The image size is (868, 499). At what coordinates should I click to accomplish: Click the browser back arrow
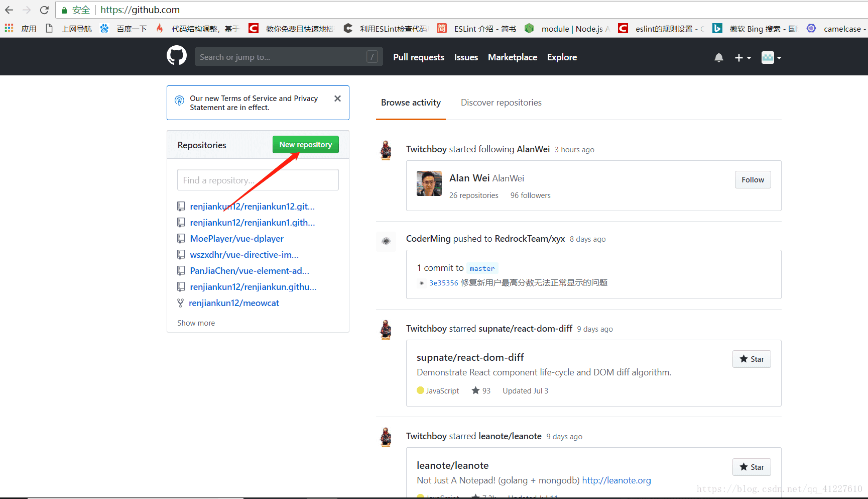point(9,10)
